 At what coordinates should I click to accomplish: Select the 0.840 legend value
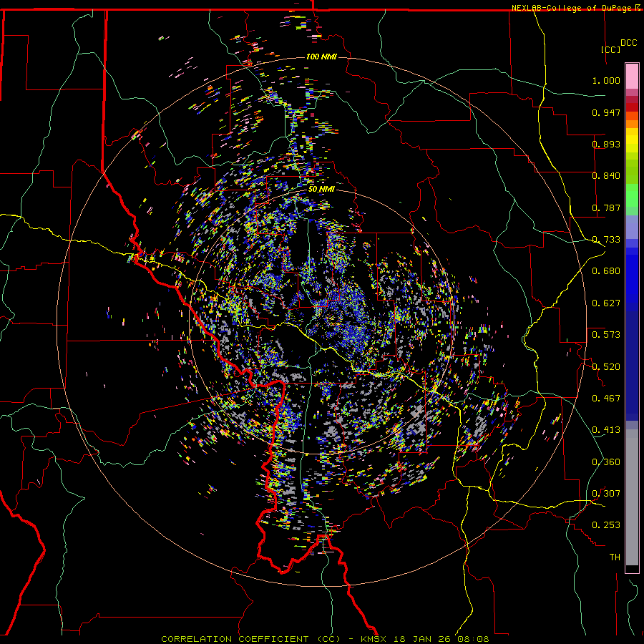pos(606,176)
